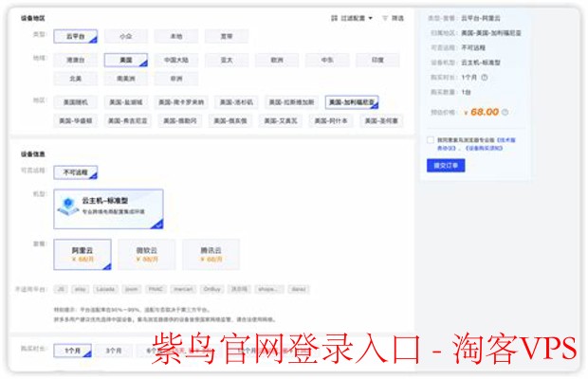Viewport: 588px width, 379px height.
Task: Choose the 欧洲 region option
Action: tap(277, 60)
